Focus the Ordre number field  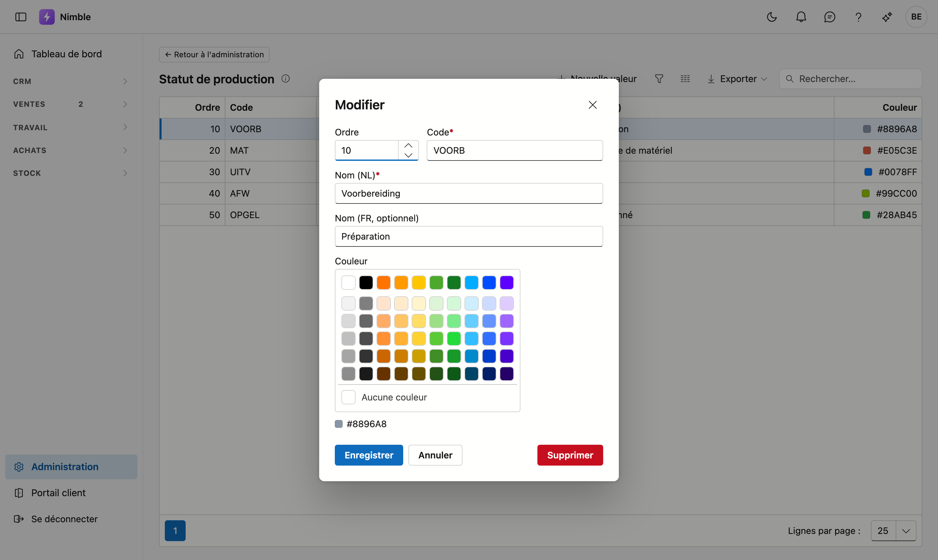tap(366, 150)
